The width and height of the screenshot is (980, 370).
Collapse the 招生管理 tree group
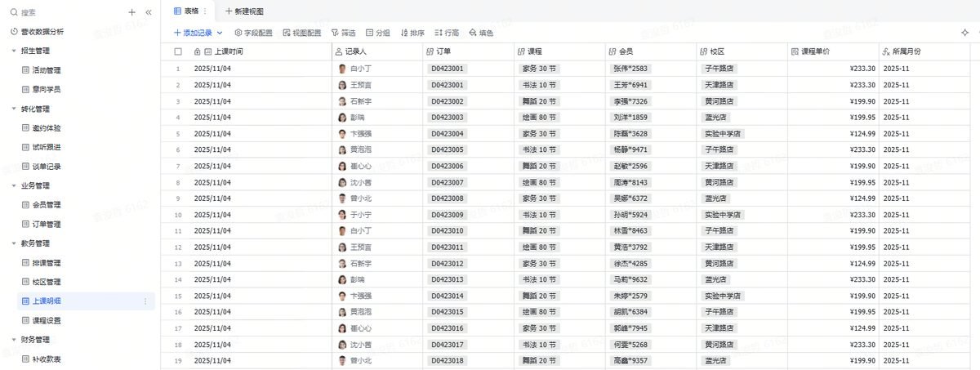coord(14,51)
